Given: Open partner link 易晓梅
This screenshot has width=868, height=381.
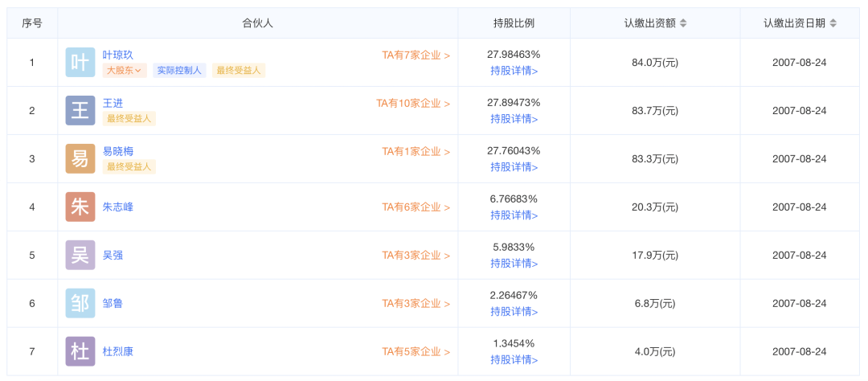Looking at the screenshot, I should (118, 151).
